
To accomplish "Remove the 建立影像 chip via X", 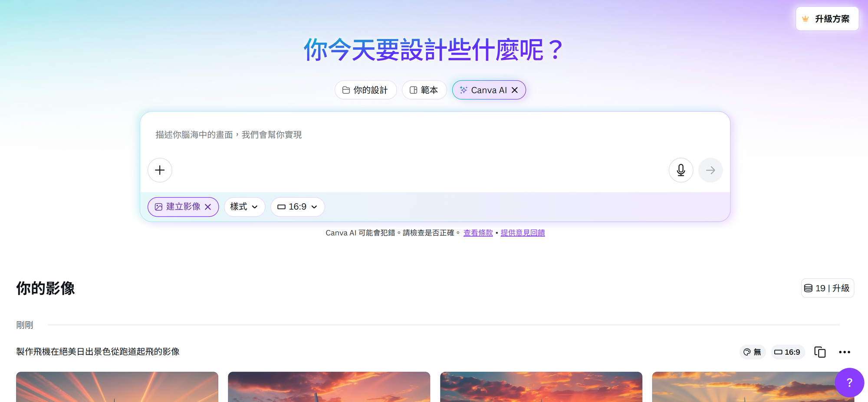I will click(x=208, y=207).
